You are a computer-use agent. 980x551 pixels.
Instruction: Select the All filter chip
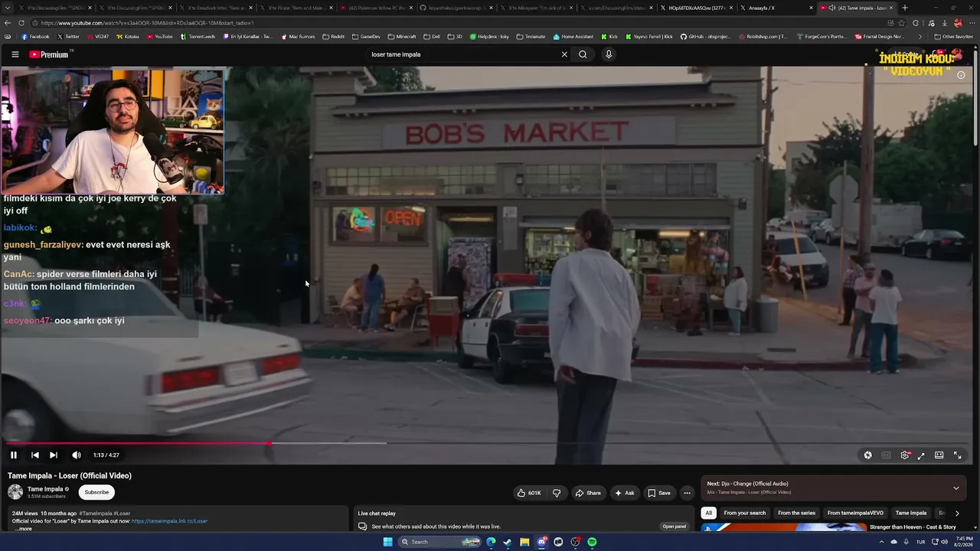709,513
